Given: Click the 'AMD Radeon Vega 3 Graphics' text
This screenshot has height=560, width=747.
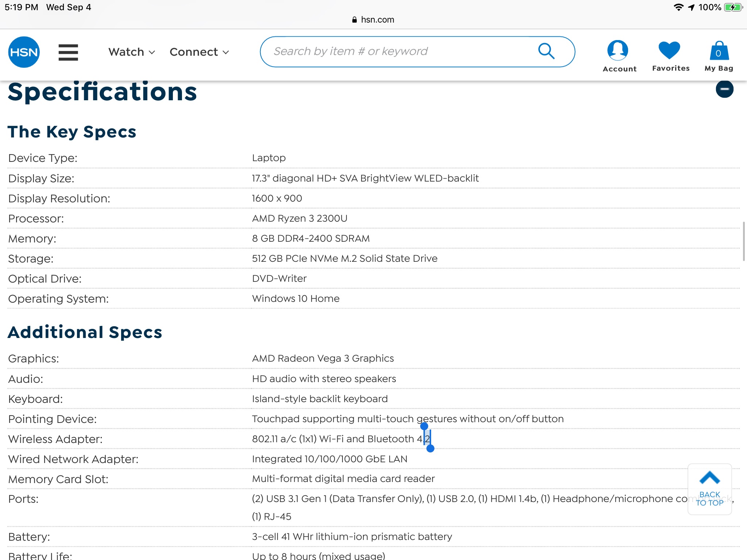Looking at the screenshot, I should 323,358.
